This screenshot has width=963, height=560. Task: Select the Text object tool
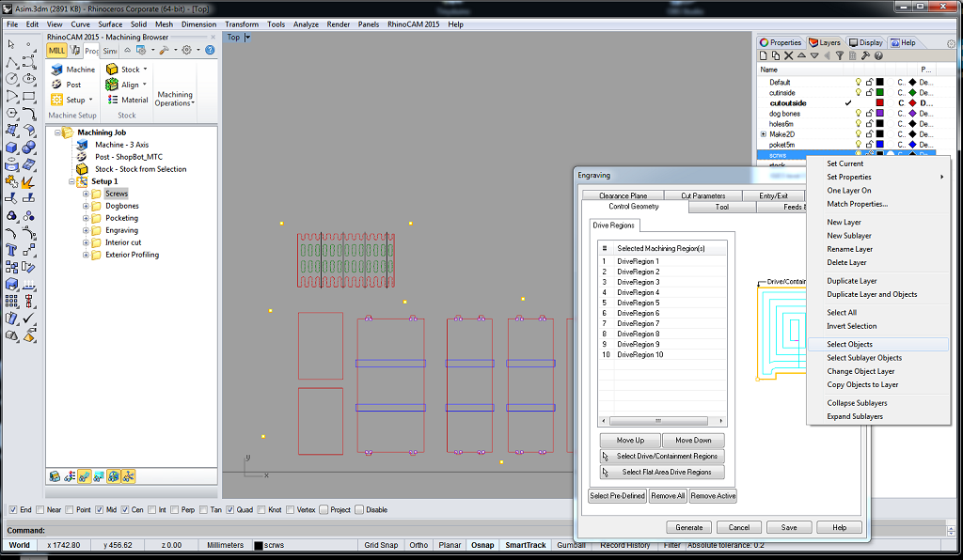[11, 250]
